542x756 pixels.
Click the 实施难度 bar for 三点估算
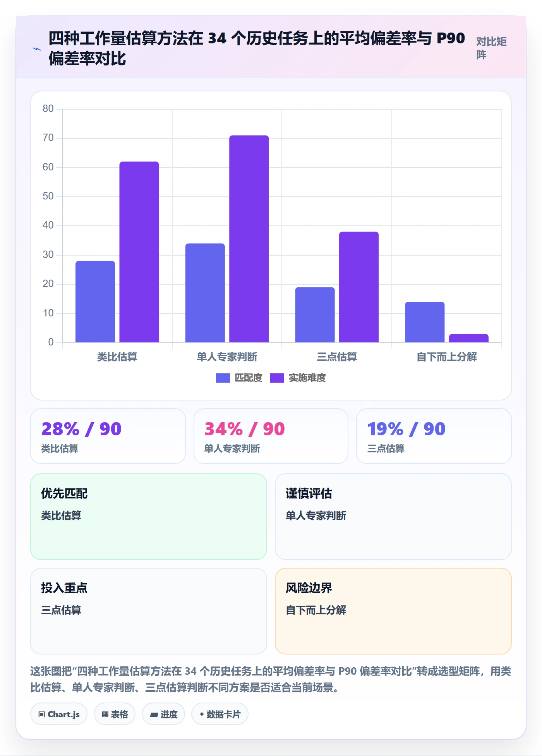[359, 287]
